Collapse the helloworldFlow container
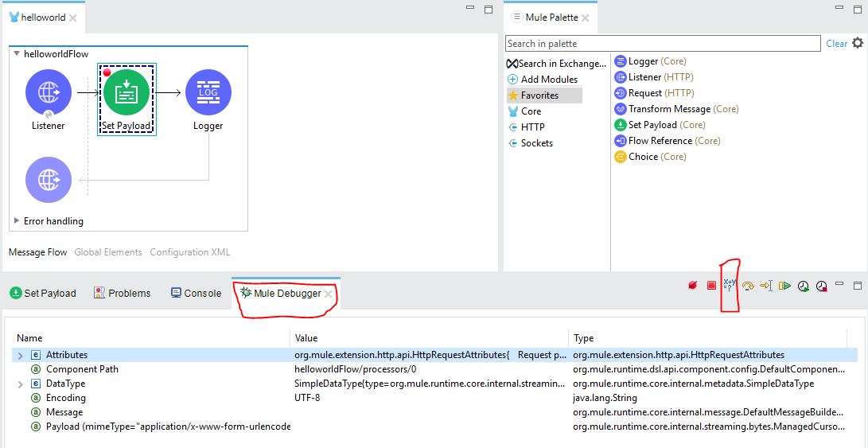This screenshot has height=448, width=868. point(17,54)
